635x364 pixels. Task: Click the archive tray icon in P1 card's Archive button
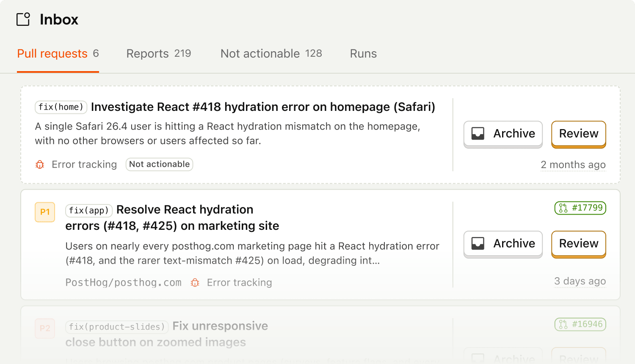pyautogui.click(x=478, y=244)
